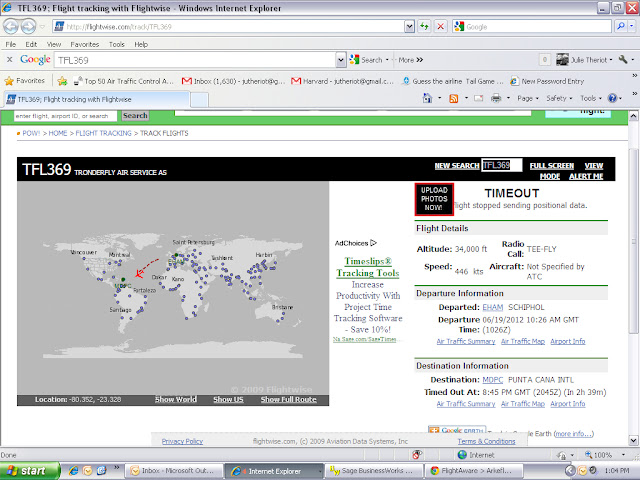Open the Edit menu
This screenshot has width=640, height=480.
tap(31, 44)
